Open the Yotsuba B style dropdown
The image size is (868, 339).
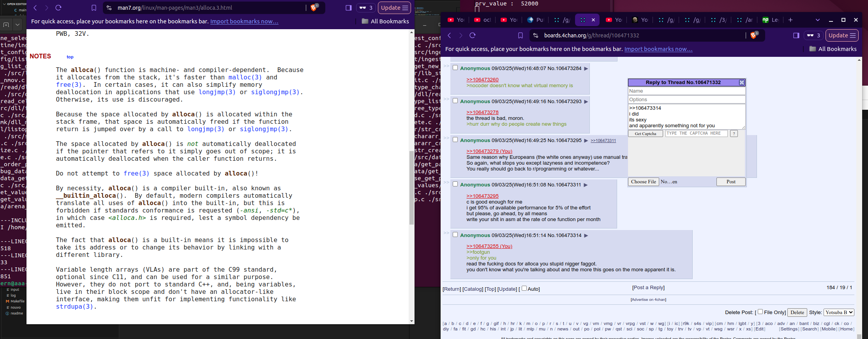tap(839, 312)
